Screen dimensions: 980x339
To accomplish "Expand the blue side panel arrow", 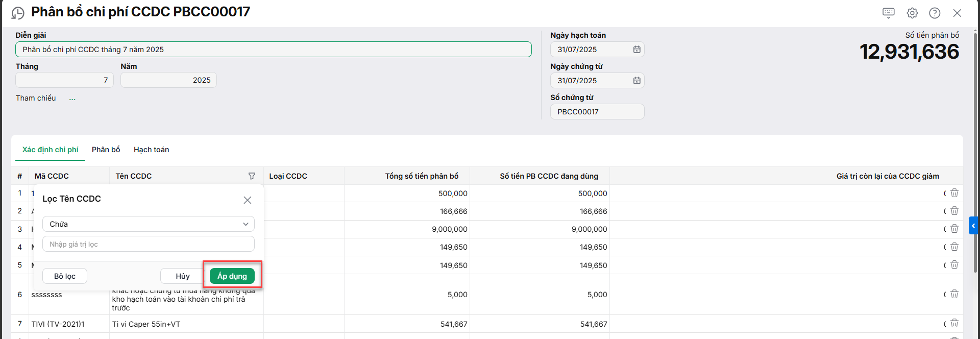I will [973, 225].
